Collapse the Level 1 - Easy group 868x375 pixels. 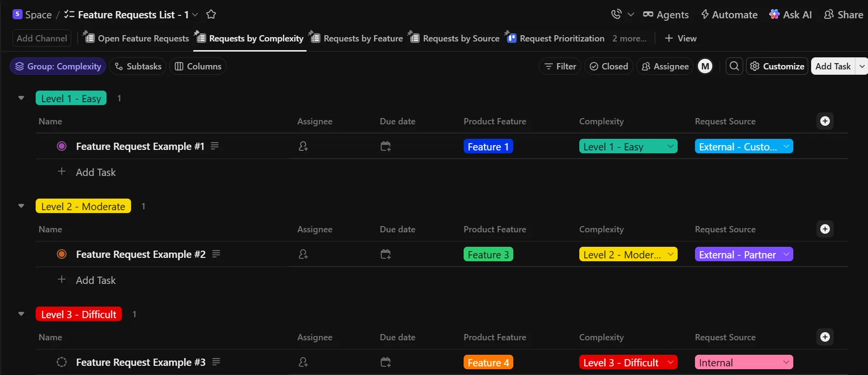[21, 98]
